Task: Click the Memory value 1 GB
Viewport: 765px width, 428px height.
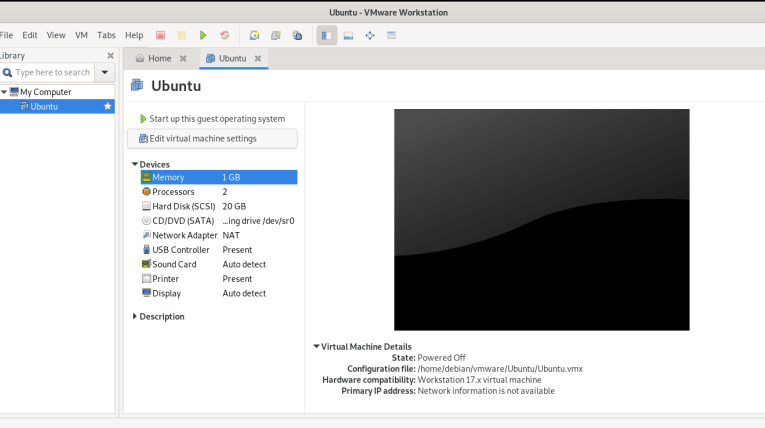Action: (x=231, y=177)
